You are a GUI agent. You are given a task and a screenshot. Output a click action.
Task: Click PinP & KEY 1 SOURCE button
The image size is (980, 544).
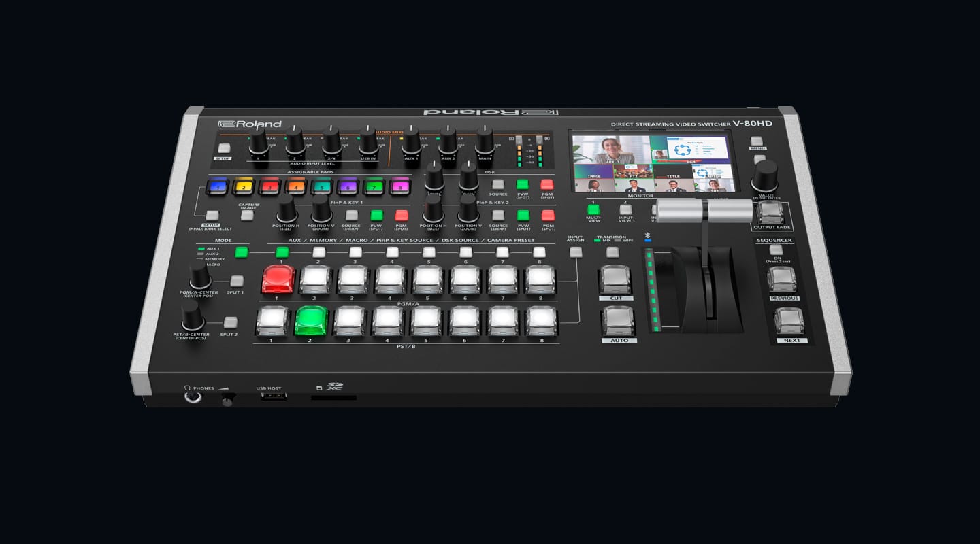pyautogui.click(x=351, y=216)
